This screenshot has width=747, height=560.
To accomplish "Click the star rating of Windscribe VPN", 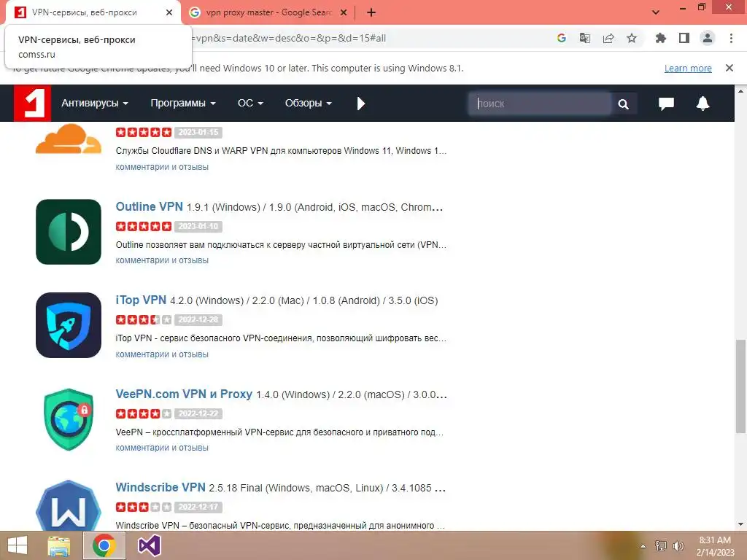I will 144,507.
